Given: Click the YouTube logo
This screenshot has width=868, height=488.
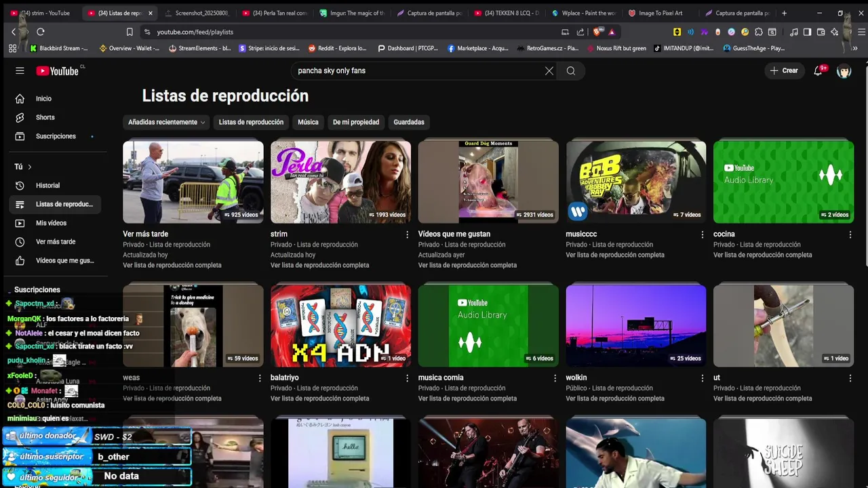Looking at the screenshot, I should tap(58, 70).
